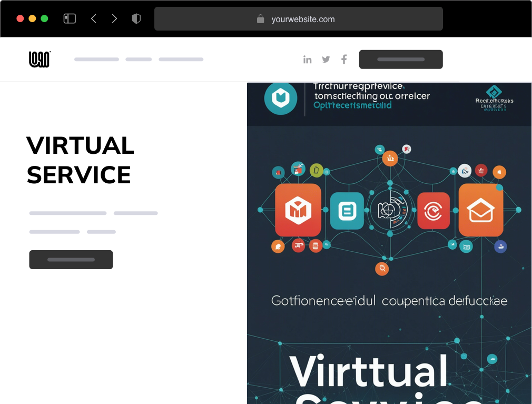Click the green clipboard circle icon
This screenshot has width=532, height=404.
click(316, 170)
